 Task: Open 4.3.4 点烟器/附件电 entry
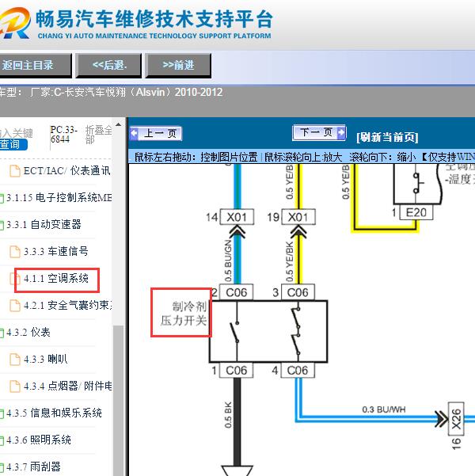pos(67,386)
